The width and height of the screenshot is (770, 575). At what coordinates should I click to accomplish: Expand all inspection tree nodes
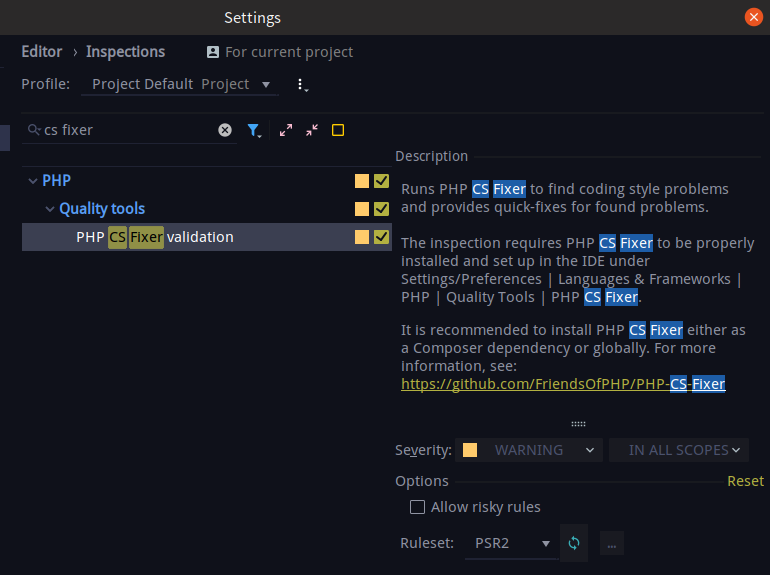(286, 130)
